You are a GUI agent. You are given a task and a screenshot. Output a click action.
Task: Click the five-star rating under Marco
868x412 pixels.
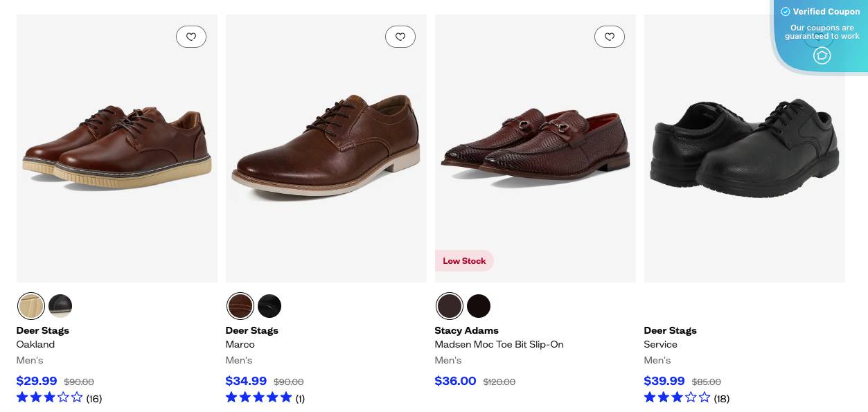[258, 397]
